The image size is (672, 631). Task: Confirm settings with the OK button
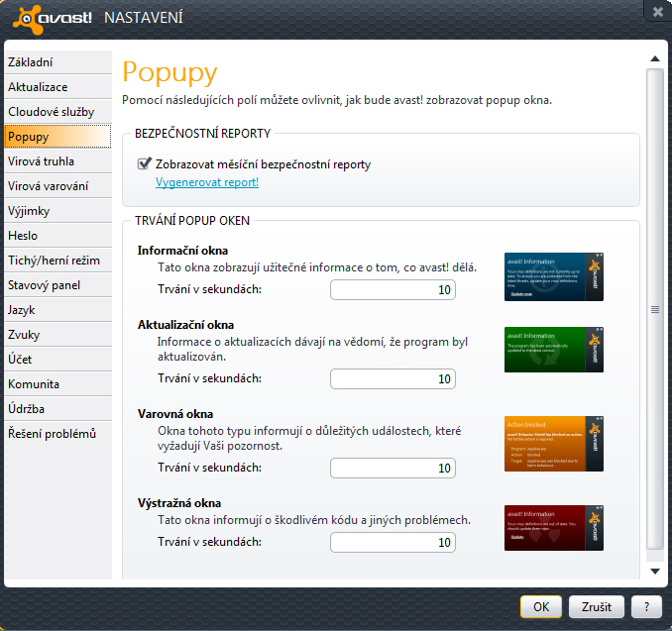coord(541,606)
